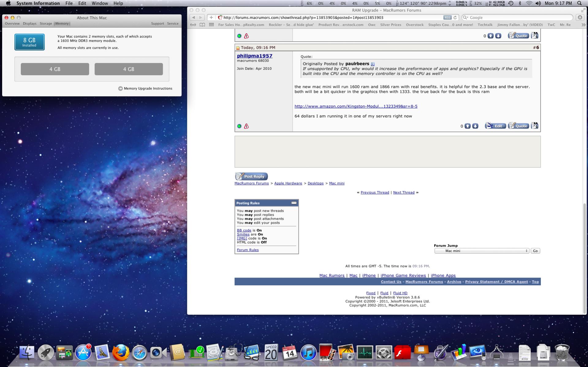Open Google search magnifier dropdown

point(465,17)
